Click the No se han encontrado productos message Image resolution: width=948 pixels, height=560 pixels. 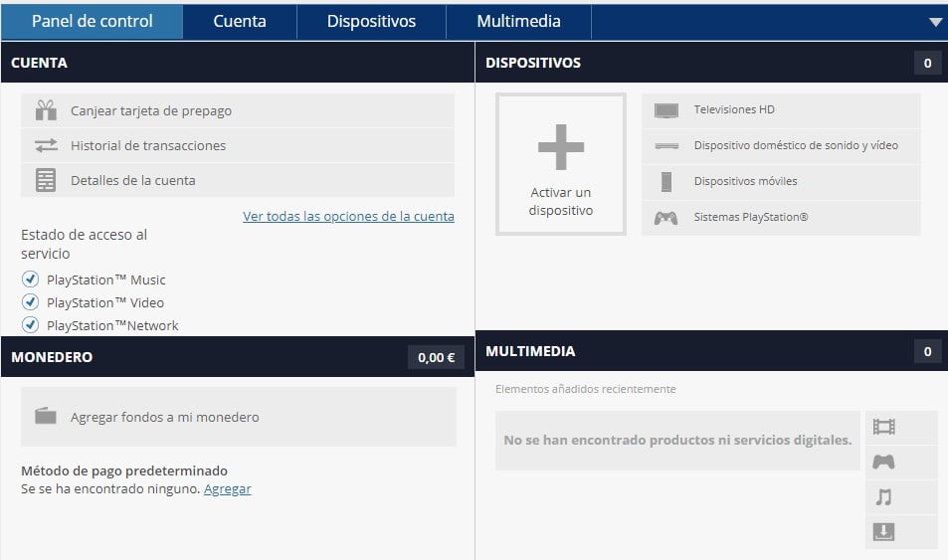coord(677,441)
